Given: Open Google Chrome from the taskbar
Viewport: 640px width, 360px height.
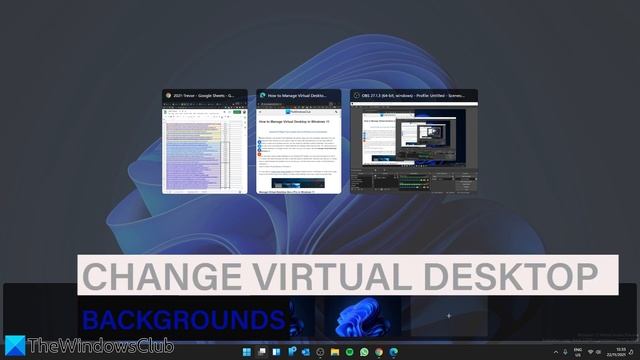Looking at the screenshot, I should 379,352.
